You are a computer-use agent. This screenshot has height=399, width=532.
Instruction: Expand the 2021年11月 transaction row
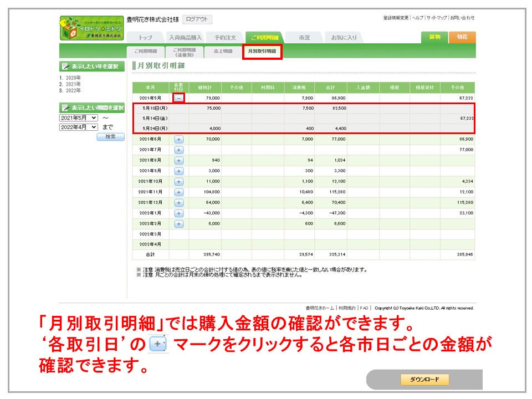(178, 192)
